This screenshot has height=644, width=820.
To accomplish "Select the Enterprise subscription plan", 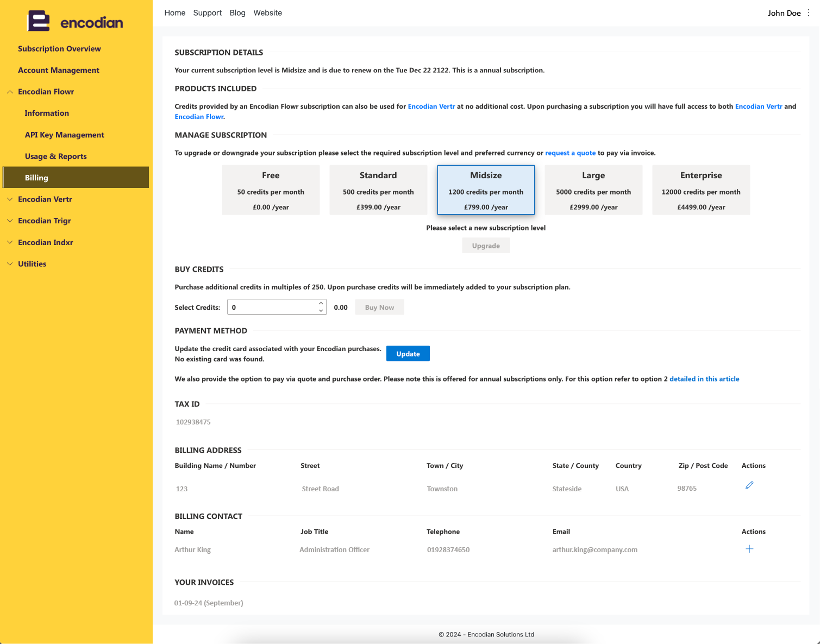I will (x=701, y=190).
